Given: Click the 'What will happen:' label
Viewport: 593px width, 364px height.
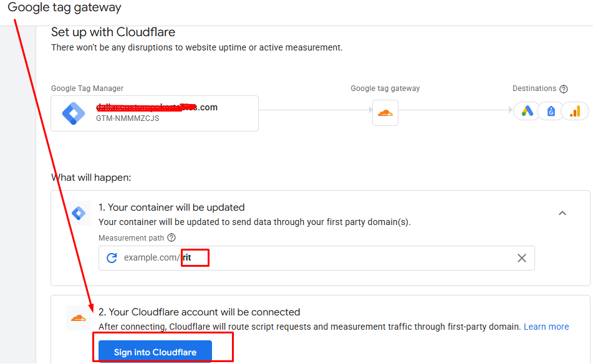Looking at the screenshot, I should (91, 178).
